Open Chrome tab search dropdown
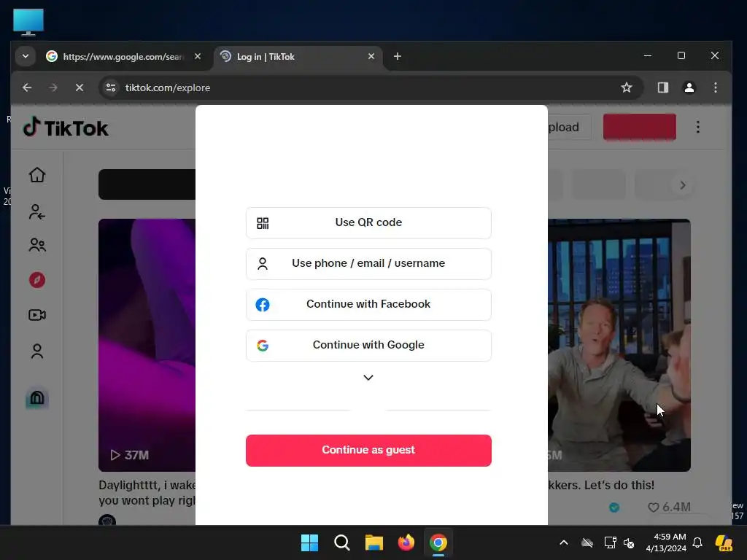Viewport: 747px width, 560px height. 26,57
